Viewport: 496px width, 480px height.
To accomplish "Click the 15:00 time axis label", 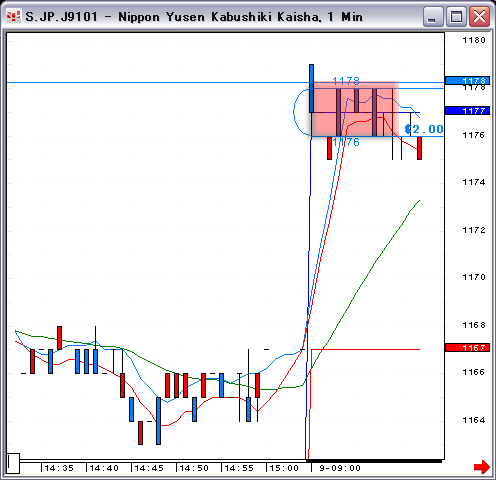I will click(x=284, y=468).
